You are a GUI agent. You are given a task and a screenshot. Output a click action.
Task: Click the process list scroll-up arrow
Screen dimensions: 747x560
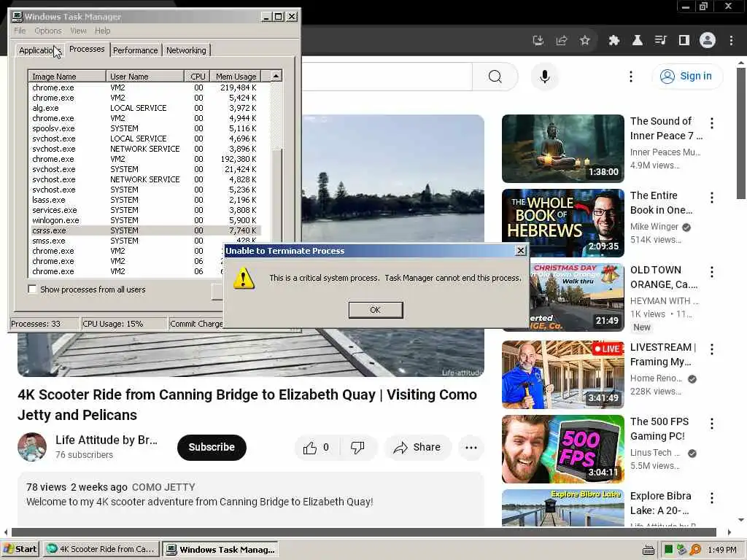tap(276, 76)
